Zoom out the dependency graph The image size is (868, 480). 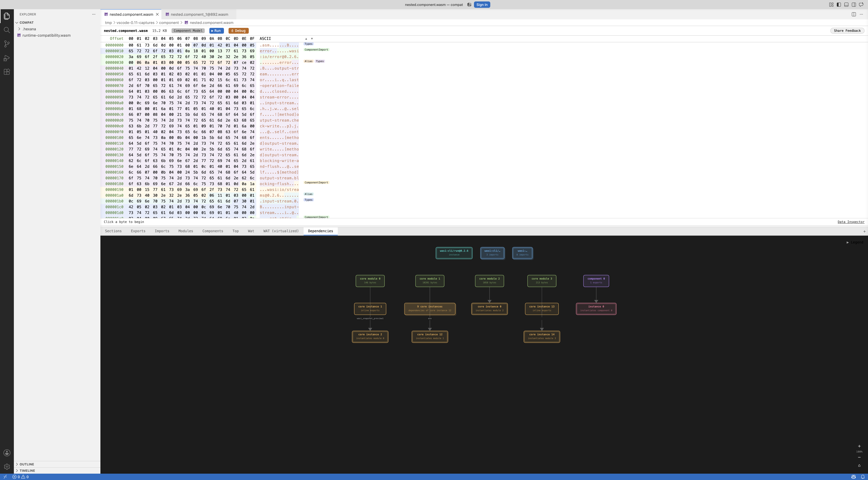point(859,457)
